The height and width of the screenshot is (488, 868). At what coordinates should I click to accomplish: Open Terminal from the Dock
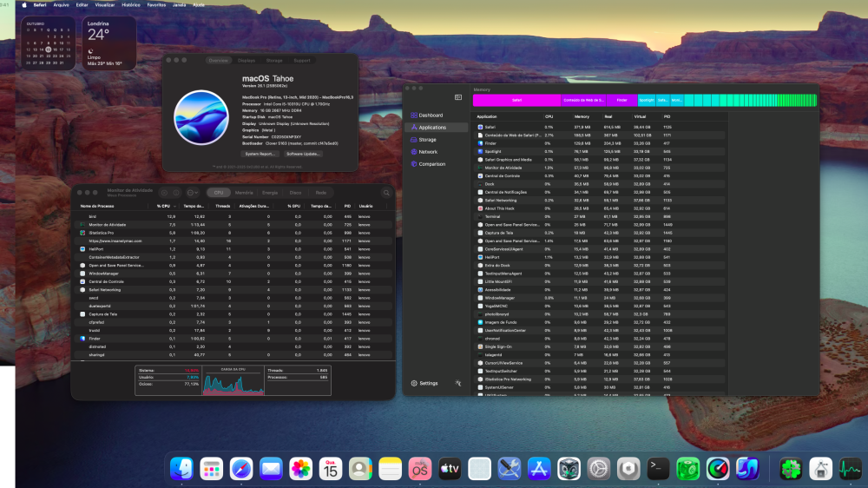658,469
